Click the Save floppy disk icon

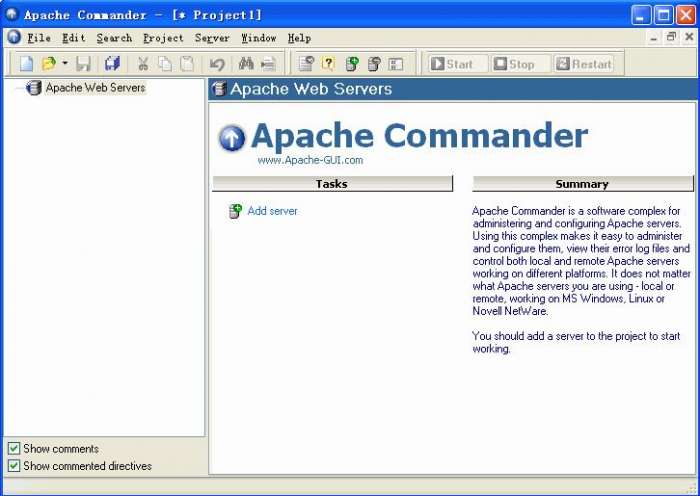[83, 64]
